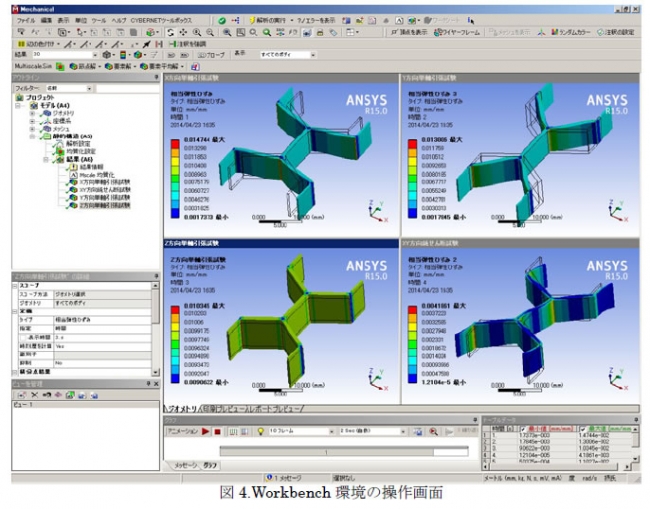Click the filter text input field
This screenshot has width=650, height=509.
coord(128,88)
